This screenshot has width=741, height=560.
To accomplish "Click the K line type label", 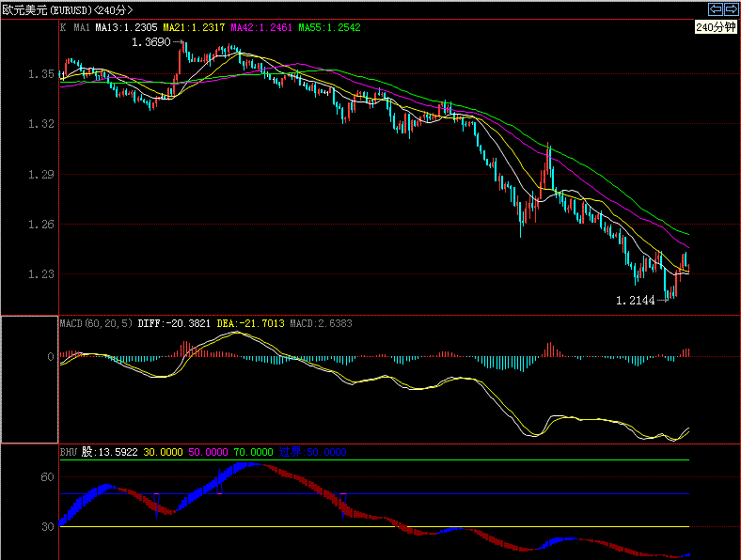I will tap(63, 28).
